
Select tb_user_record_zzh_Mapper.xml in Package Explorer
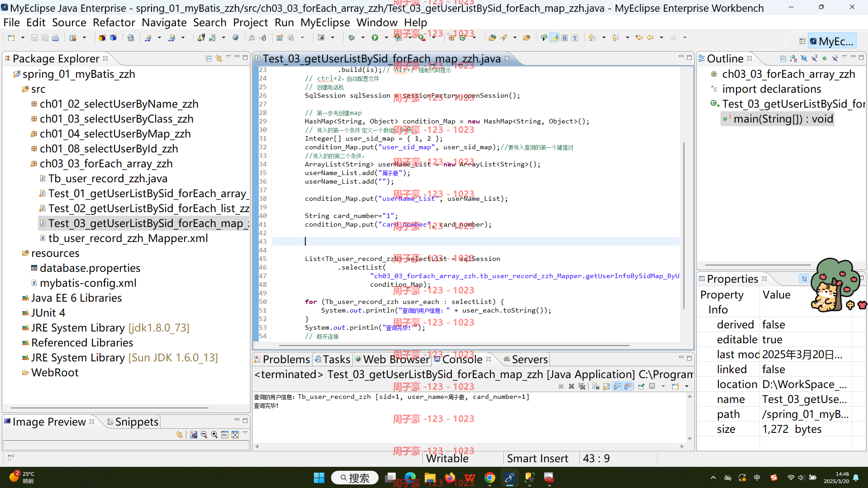point(128,238)
